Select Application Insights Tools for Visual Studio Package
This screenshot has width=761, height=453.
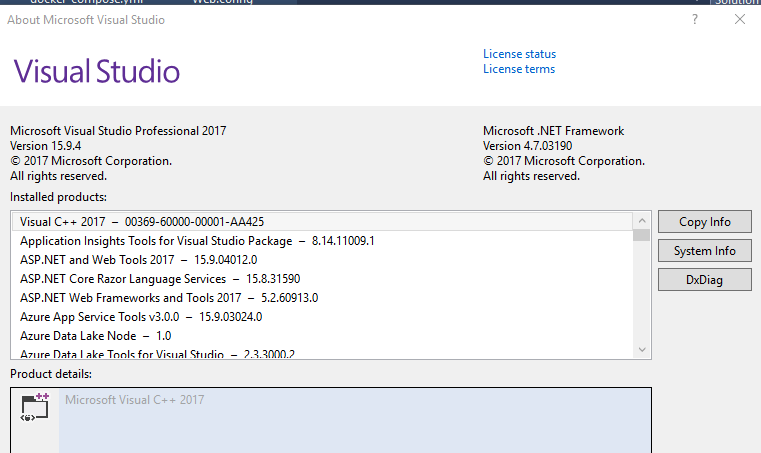pyautogui.click(x=322, y=241)
